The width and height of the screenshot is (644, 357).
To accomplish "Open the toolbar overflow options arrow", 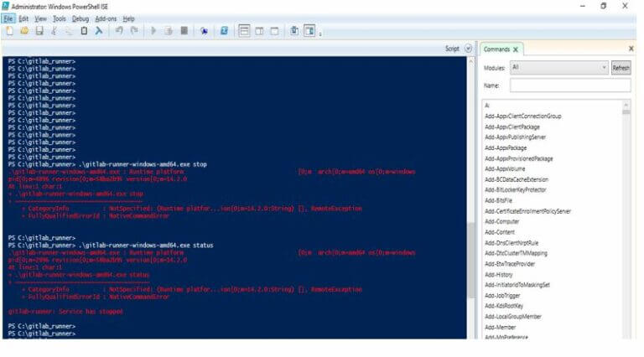I will tap(320, 34).
